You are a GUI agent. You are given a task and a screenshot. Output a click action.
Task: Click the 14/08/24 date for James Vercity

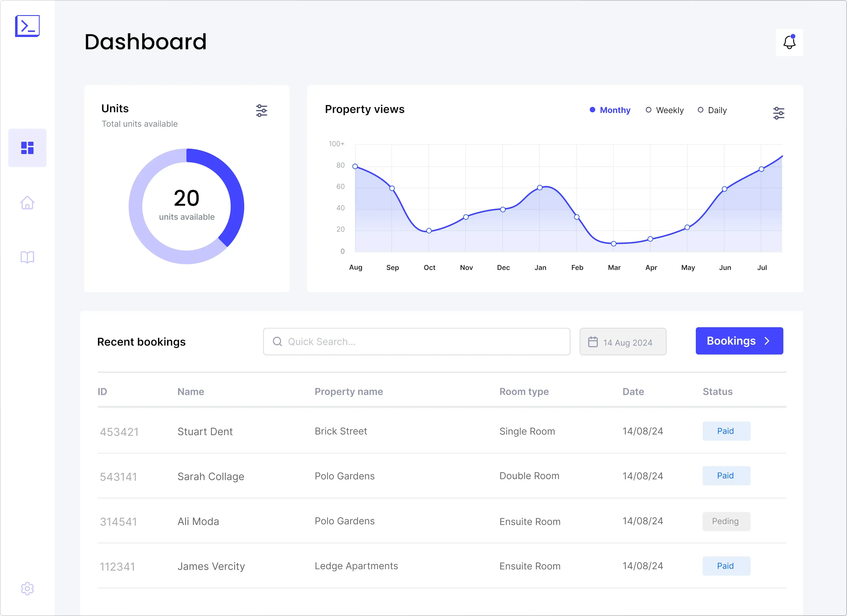click(643, 566)
